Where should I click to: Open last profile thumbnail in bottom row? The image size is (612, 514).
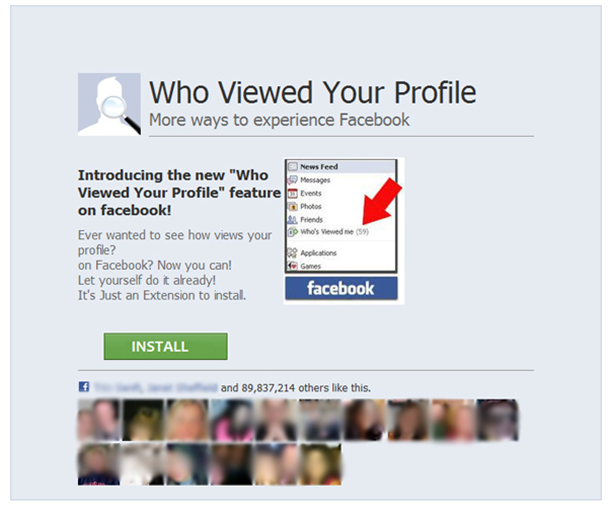click(x=320, y=464)
